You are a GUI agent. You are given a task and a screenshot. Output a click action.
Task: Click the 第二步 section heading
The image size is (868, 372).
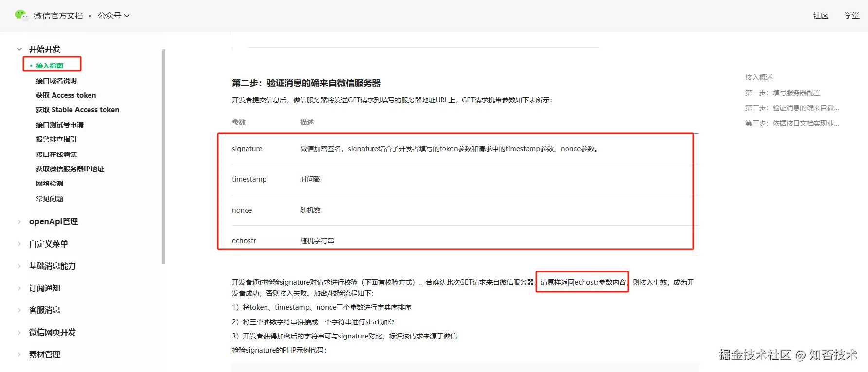[x=306, y=83]
